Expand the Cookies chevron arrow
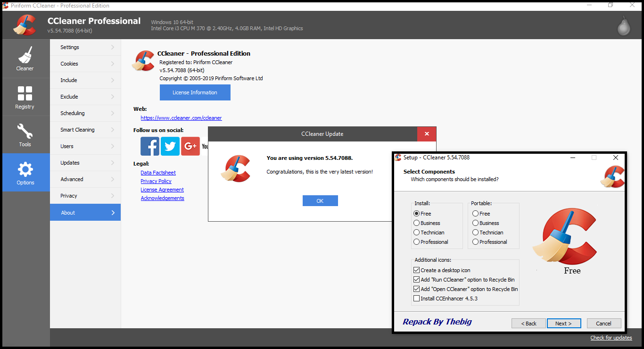This screenshot has height=349, width=644. coord(113,64)
